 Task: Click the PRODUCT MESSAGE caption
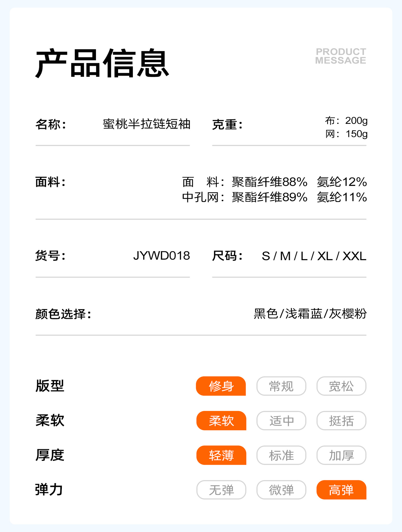click(x=341, y=56)
